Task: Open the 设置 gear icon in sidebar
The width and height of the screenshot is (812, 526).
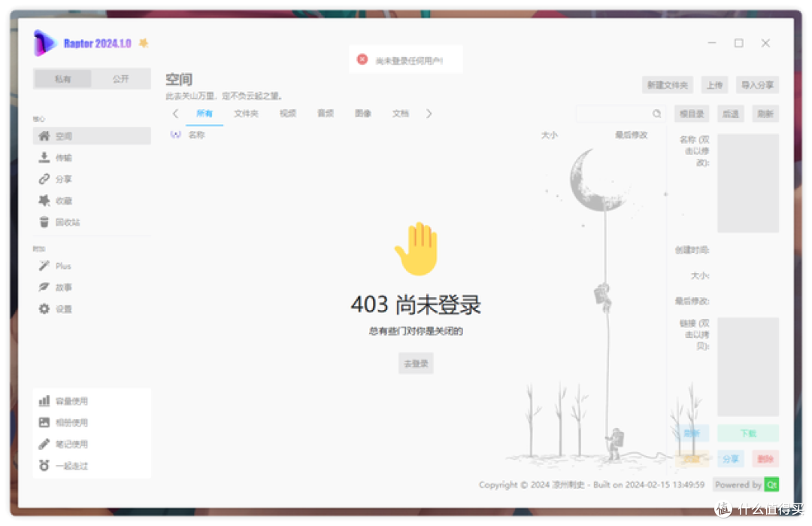Action: (x=44, y=309)
